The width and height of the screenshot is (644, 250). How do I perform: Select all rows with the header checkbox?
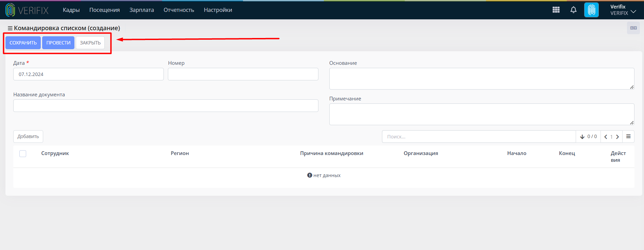(x=23, y=154)
